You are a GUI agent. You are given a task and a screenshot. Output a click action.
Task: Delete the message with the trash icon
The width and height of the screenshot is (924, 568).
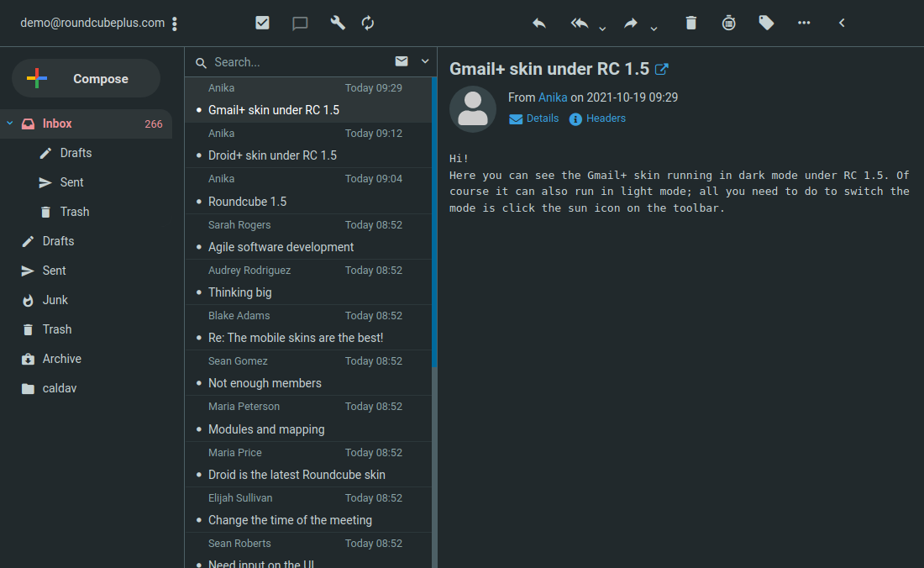(x=691, y=23)
